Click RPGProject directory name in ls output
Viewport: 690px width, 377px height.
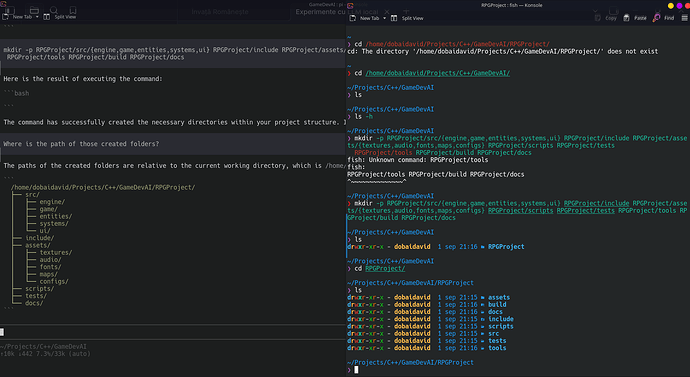pos(506,247)
